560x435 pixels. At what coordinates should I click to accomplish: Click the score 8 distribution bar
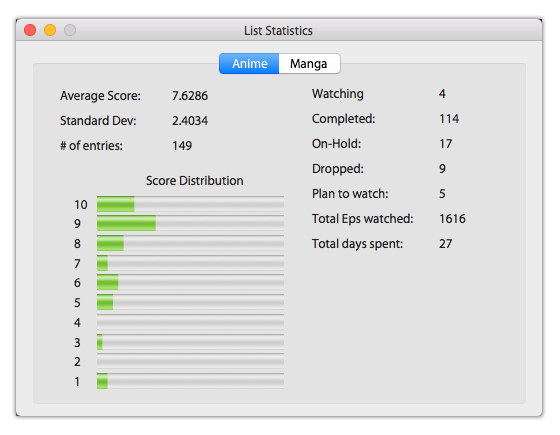pyautogui.click(x=190, y=243)
